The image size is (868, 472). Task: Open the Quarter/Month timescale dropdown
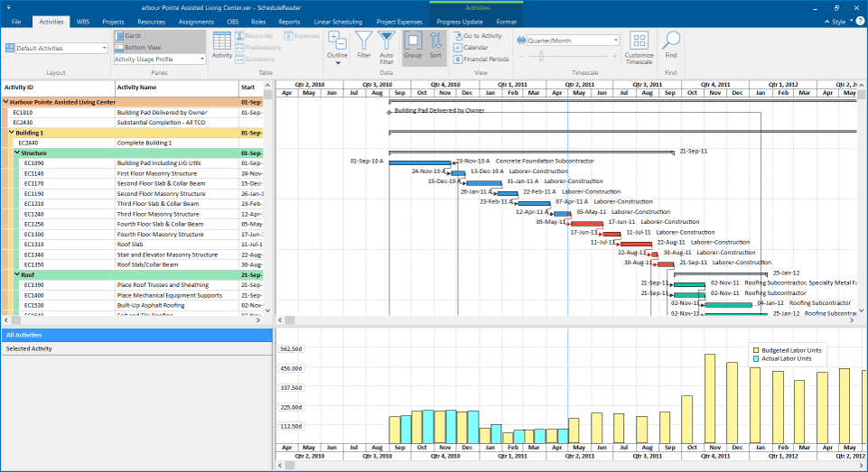tap(616, 41)
